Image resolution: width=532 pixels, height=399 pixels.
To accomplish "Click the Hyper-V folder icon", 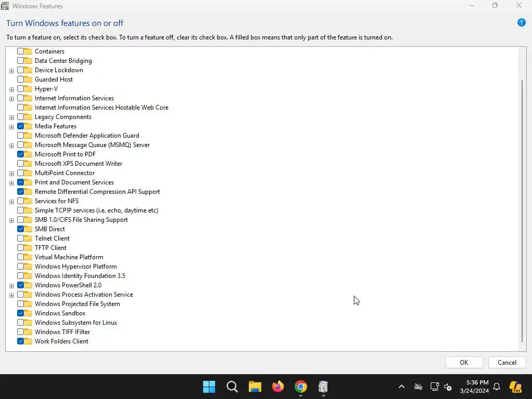I will 28,88.
